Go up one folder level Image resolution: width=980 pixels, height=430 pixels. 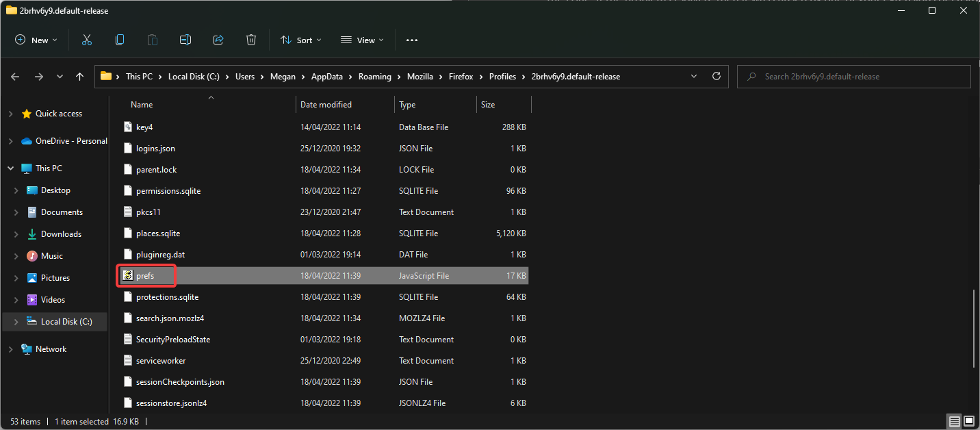[80, 77]
